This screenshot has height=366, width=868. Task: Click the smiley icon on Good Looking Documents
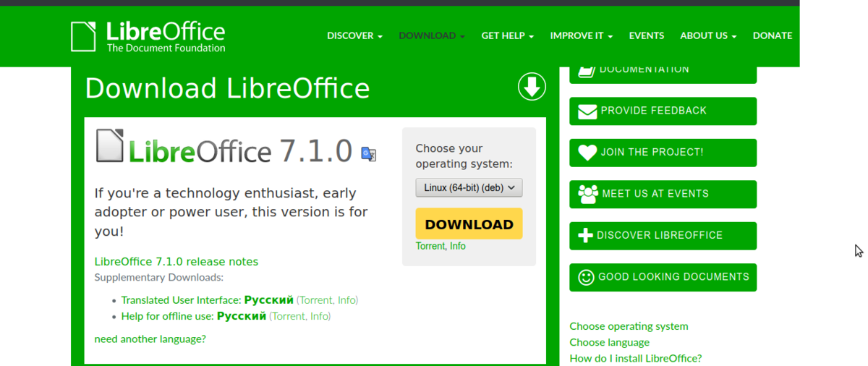coord(586,277)
